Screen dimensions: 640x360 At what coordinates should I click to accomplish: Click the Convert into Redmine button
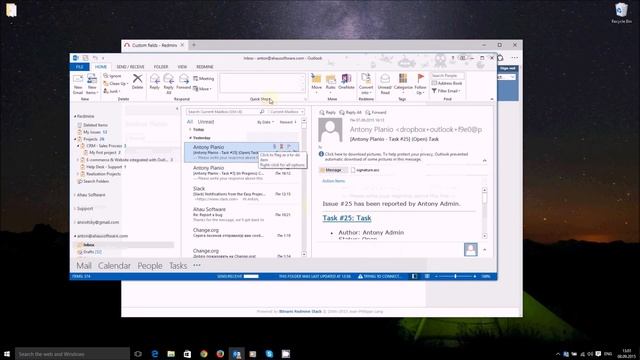tap(366, 84)
